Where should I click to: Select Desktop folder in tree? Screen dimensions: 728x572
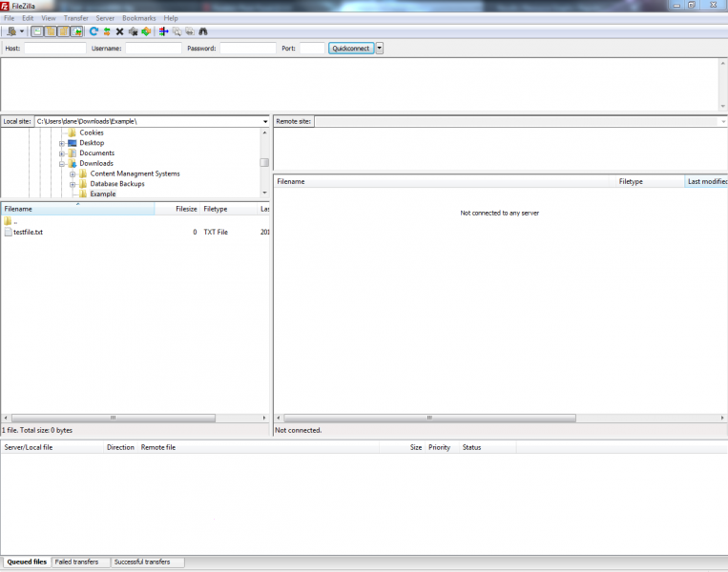[x=92, y=143]
